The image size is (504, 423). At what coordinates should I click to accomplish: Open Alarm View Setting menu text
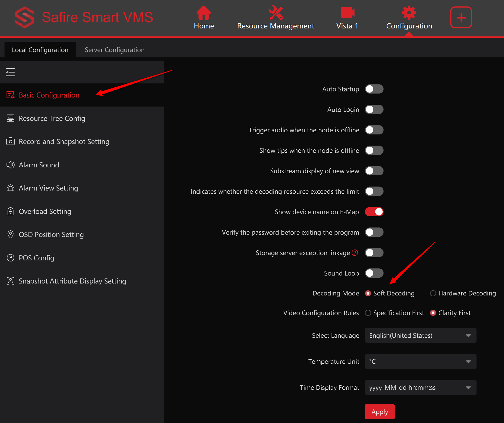[48, 188]
